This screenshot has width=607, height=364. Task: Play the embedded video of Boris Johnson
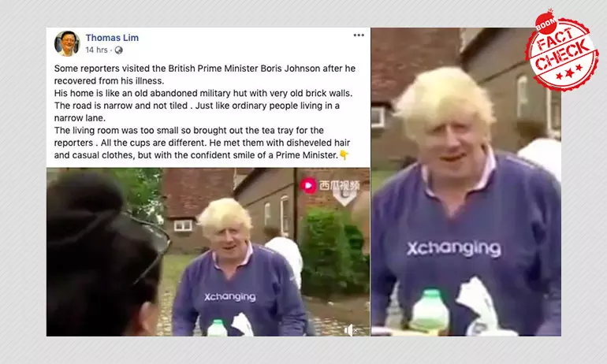pyautogui.click(x=208, y=252)
